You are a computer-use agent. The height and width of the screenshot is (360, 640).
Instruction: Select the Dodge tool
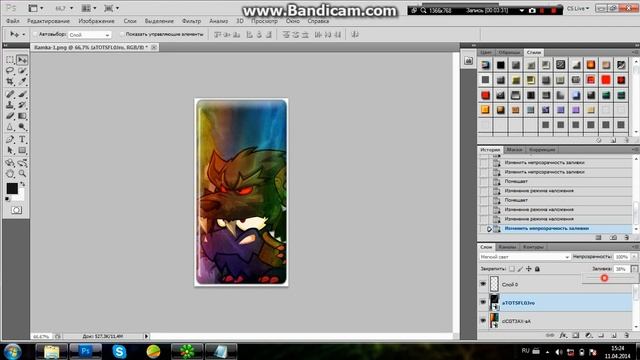(x=22, y=127)
